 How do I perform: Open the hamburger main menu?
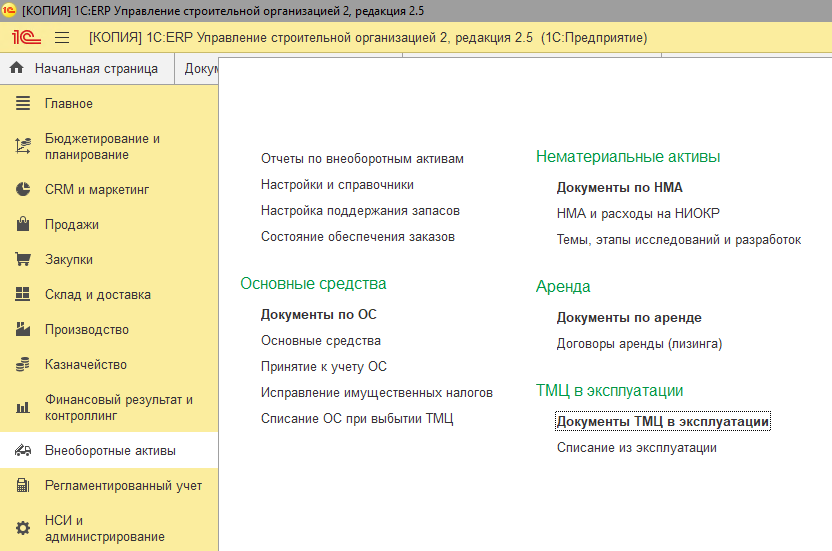point(62,37)
